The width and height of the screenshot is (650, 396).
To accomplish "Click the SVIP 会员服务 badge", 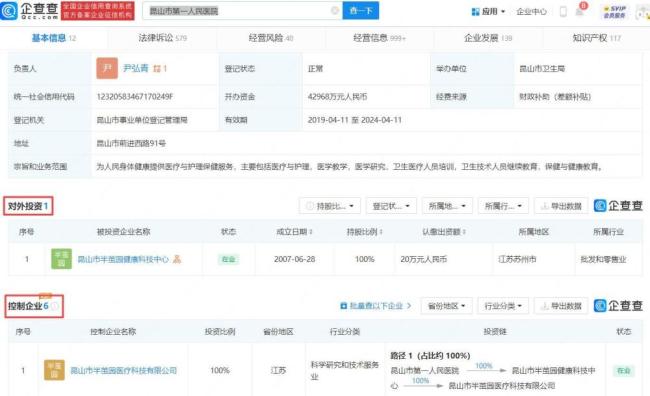I will [x=615, y=12].
